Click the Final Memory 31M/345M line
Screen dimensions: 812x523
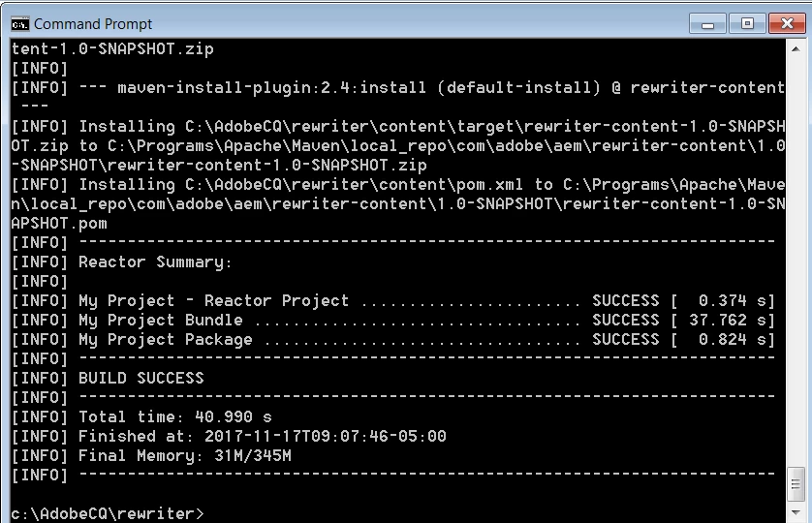point(151,455)
